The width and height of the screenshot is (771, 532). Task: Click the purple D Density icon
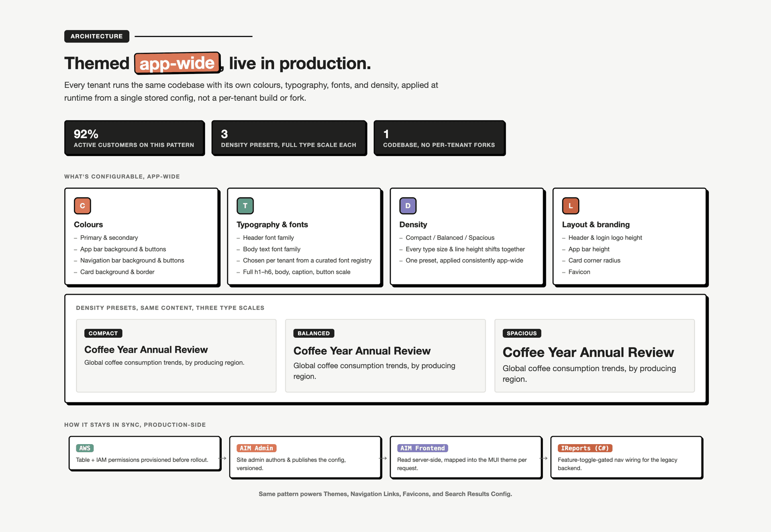[408, 206]
